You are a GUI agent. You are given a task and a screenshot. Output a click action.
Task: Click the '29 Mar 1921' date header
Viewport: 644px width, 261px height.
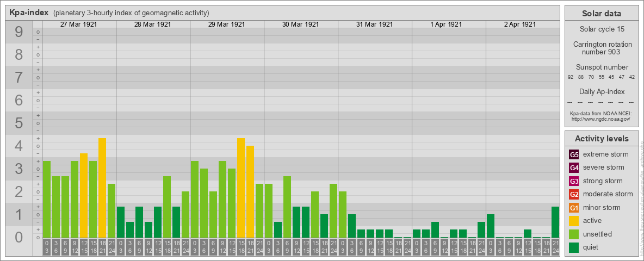tap(226, 24)
